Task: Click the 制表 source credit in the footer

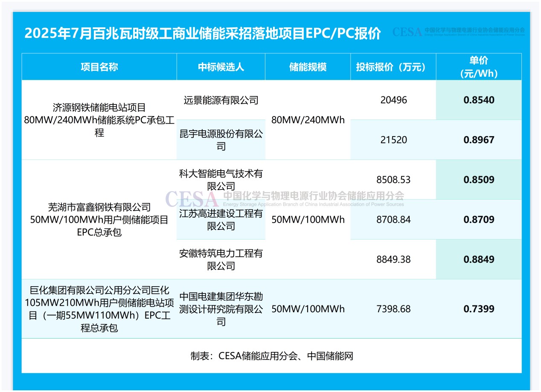Action: coord(271,356)
